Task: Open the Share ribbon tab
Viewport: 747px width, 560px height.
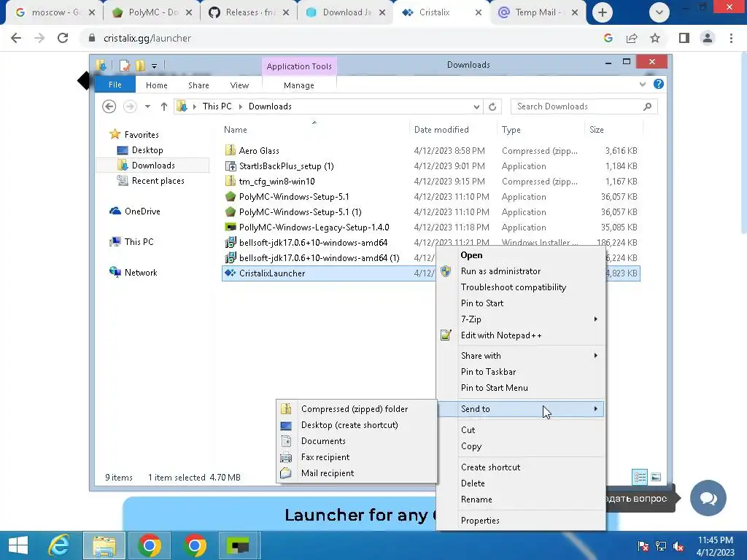Action: (198, 85)
